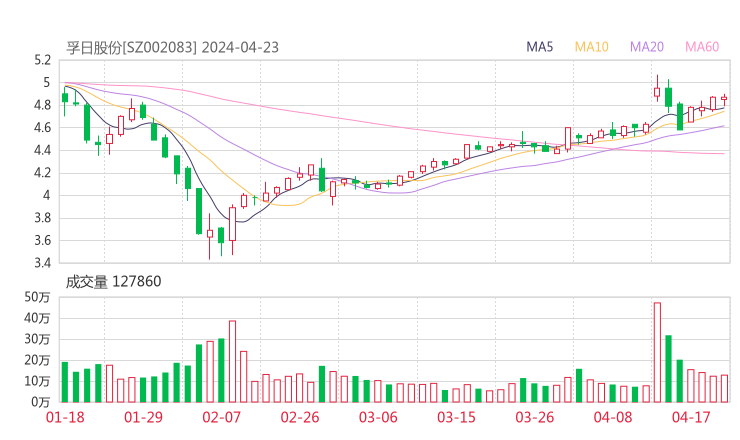Click the 成交量 127860 volume label
The image size is (740, 440).
113,282
